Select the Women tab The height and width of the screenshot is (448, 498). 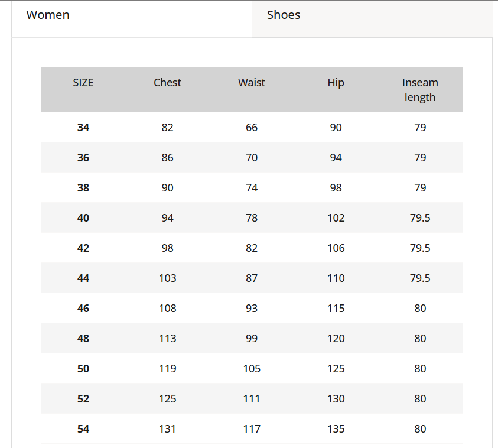click(48, 15)
